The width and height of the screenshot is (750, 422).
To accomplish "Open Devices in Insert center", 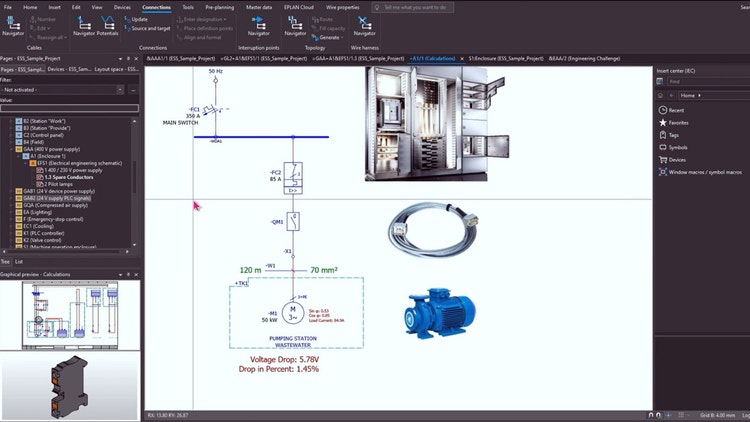I will (677, 159).
